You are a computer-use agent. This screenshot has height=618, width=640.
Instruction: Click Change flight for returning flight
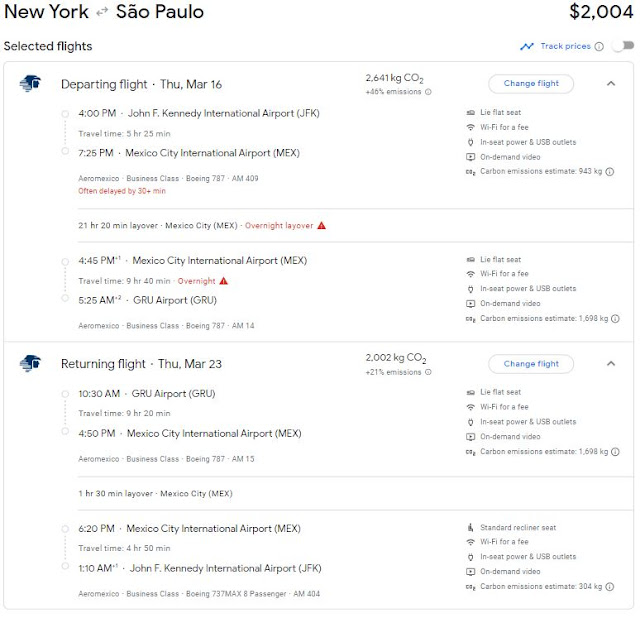click(531, 364)
